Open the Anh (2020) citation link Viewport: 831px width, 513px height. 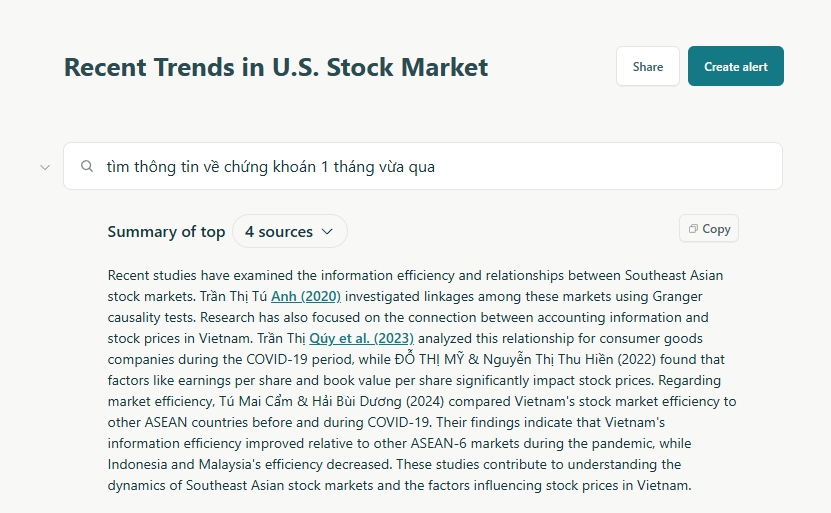(306, 296)
